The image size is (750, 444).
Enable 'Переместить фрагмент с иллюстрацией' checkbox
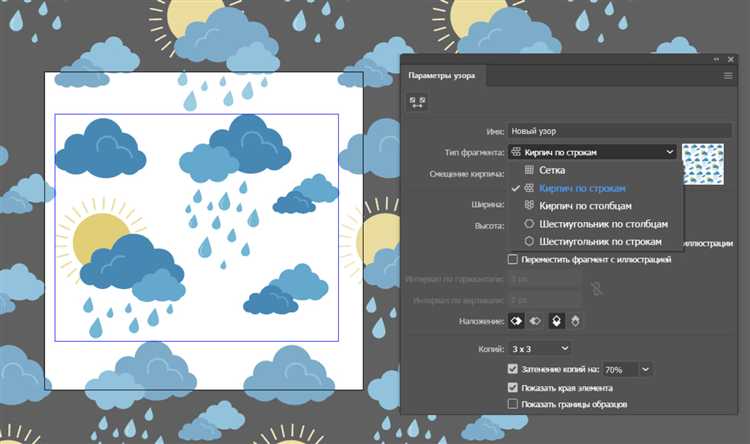click(512, 259)
